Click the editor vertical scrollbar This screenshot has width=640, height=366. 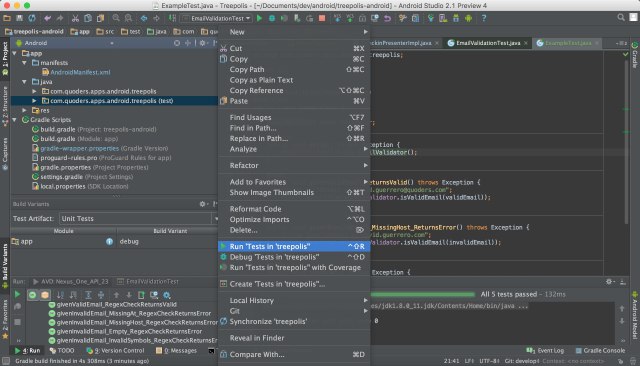[626, 141]
